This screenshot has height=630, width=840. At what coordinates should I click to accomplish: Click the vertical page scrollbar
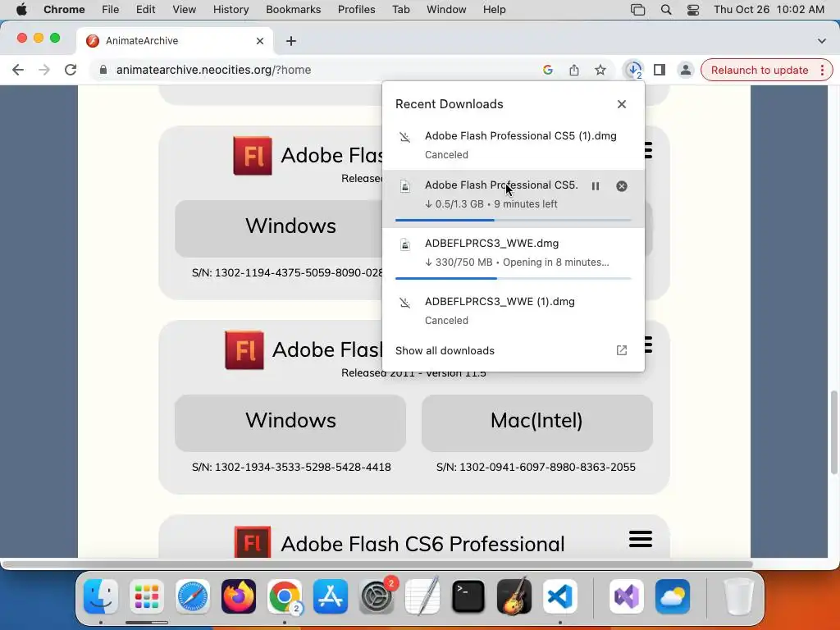pos(833,432)
